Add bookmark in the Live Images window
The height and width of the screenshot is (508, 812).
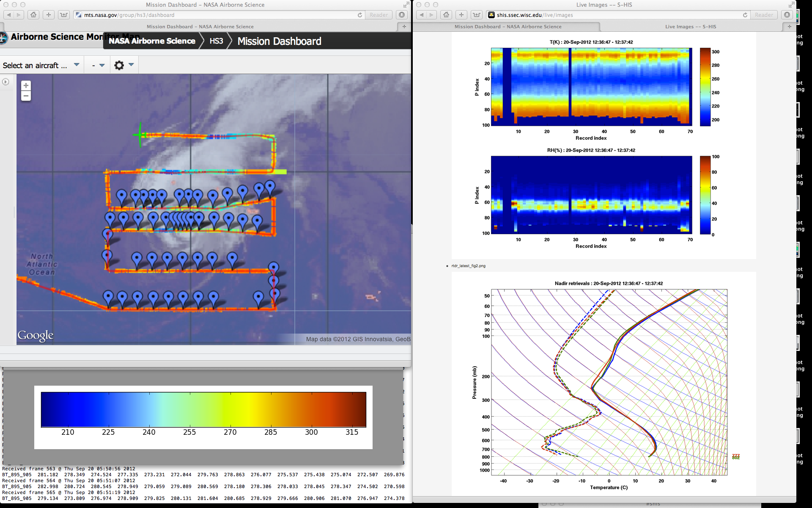(461, 15)
